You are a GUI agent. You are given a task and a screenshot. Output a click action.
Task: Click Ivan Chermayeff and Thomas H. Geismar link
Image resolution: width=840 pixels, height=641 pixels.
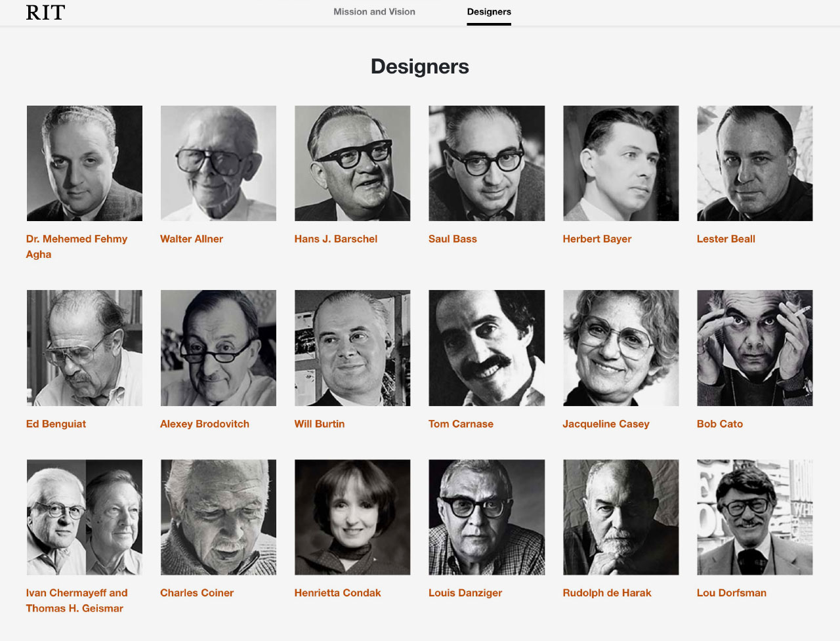click(77, 600)
